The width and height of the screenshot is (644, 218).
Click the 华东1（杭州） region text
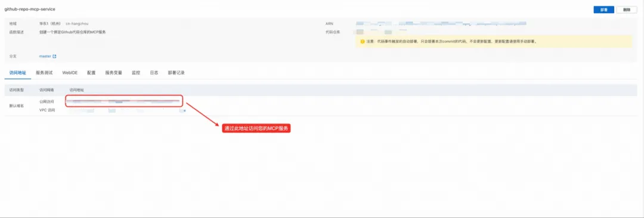(51, 24)
